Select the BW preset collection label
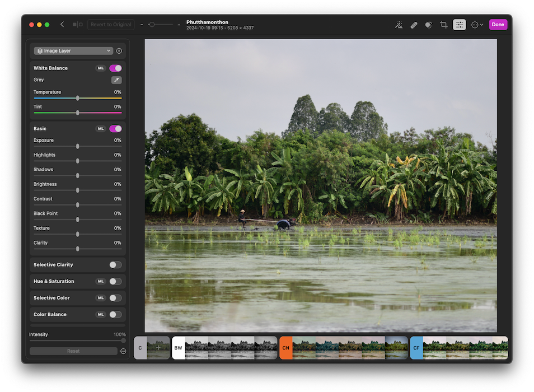The image size is (534, 392). pos(178,348)
